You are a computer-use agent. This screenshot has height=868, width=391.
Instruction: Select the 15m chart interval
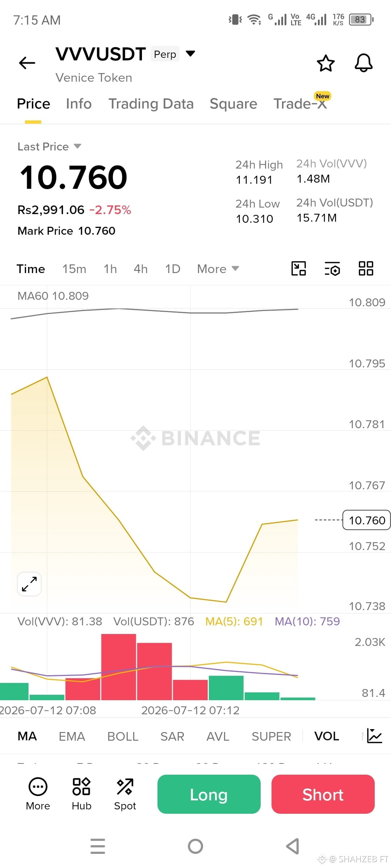pyautogui.click(x=74, y=269)
